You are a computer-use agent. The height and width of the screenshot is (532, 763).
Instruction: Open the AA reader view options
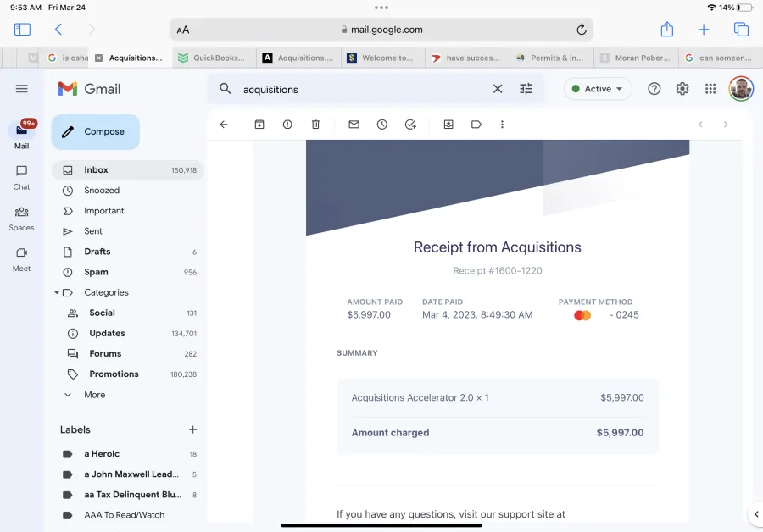(x=183, y=30)
